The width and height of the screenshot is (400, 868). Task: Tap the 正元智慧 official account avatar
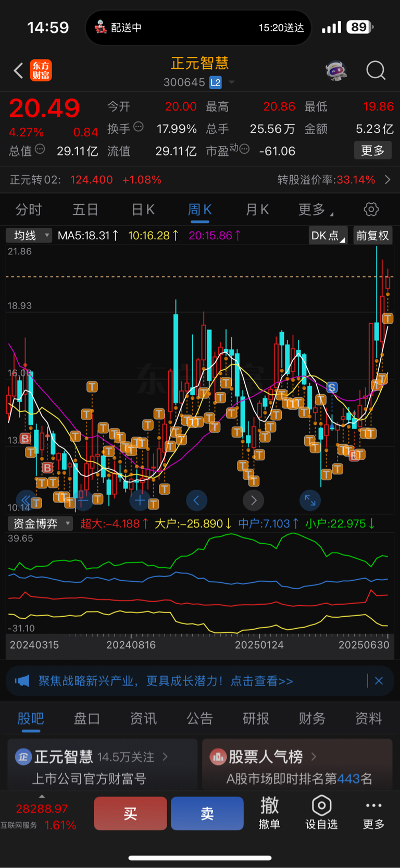23,756
